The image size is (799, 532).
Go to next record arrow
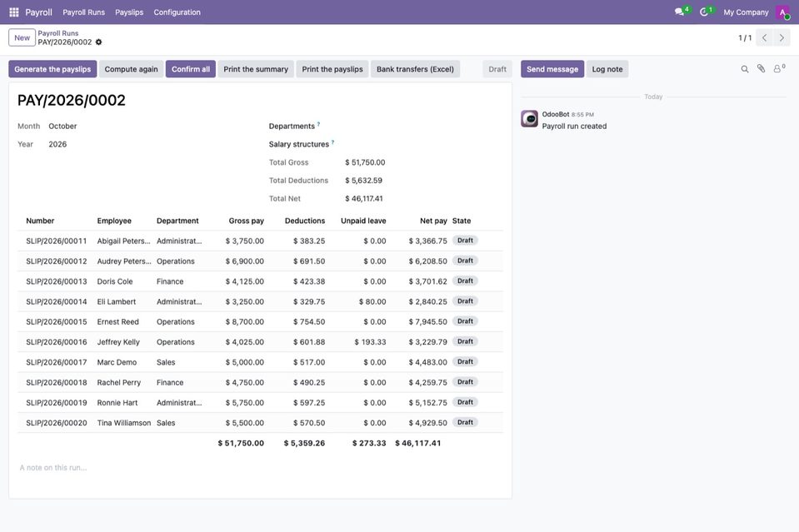tap(782, 37)
